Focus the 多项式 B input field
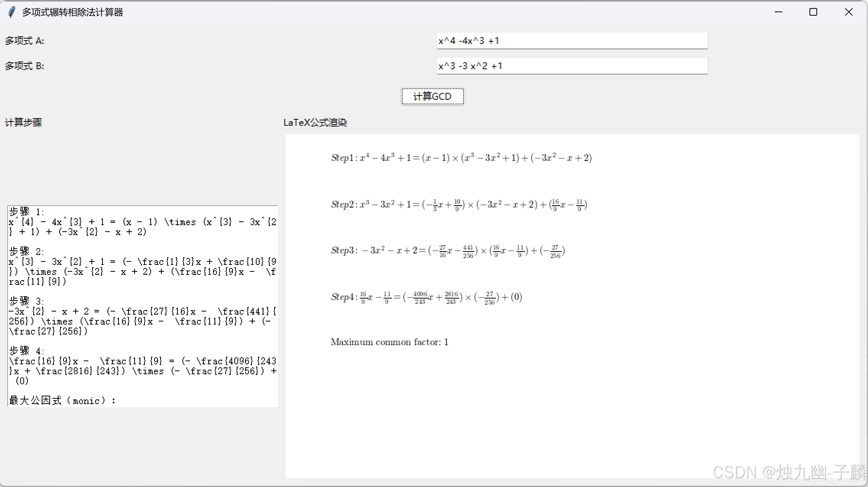 (572, 66)
